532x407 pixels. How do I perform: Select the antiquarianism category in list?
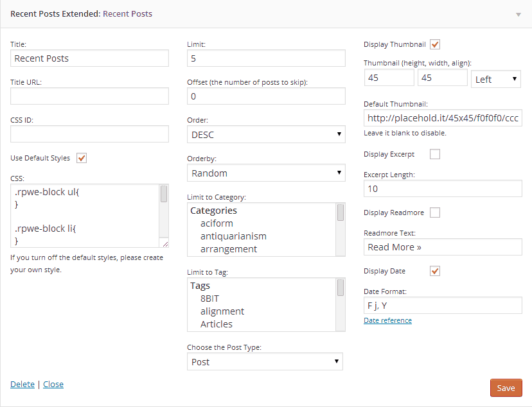pos(233,236)
